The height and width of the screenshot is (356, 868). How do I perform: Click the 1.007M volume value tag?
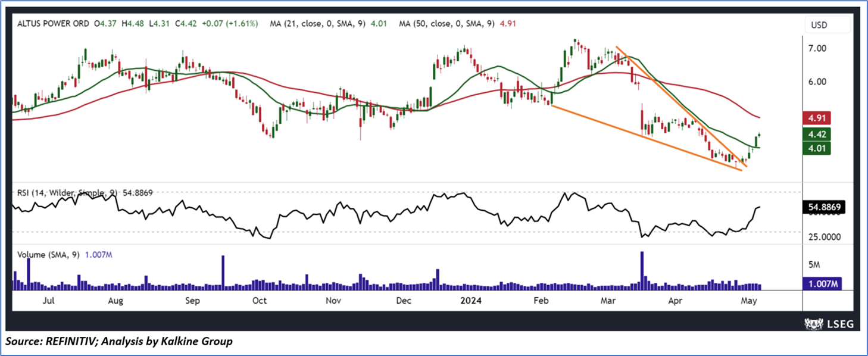(821, 285)
